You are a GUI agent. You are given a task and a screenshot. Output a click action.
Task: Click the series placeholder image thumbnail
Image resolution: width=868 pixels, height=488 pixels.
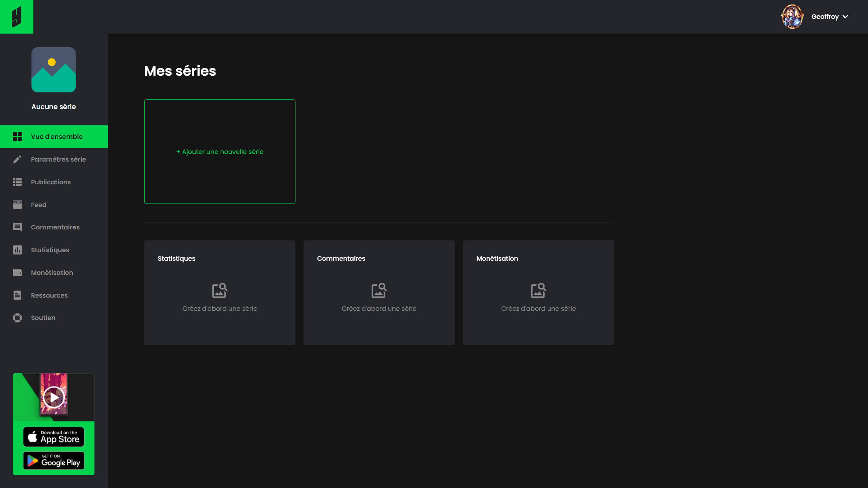(54, 70)
